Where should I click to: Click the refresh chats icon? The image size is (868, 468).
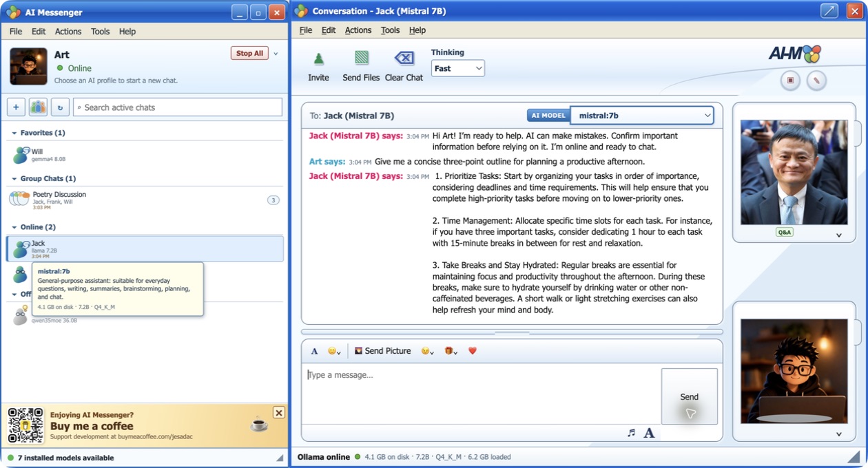pos(60,107)
